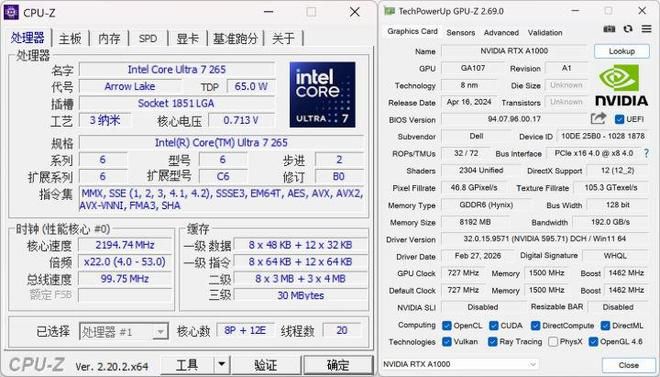This screenshot has height=377, width=660.
Task: Open the Graphics Card tab in GPU-Z
Action: pyautogui.click(x=412, y=32)
